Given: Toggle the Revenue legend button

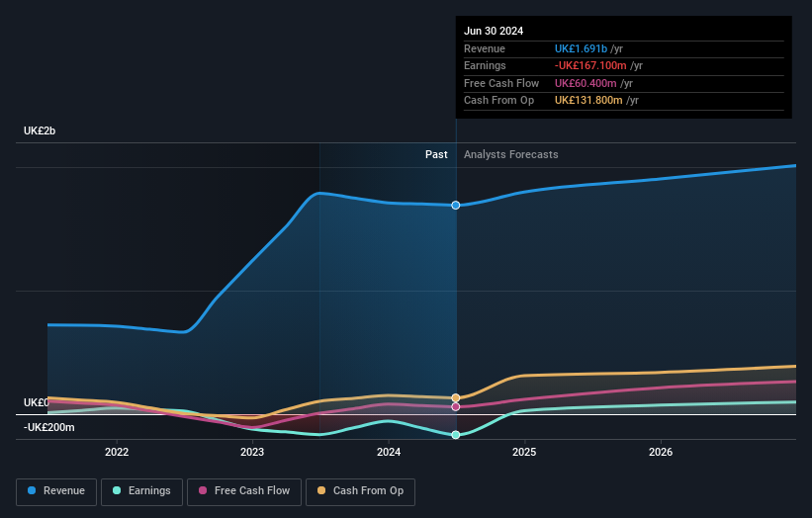Looking at the screenshot, I should pyautogui.click(x=56, y=491).
